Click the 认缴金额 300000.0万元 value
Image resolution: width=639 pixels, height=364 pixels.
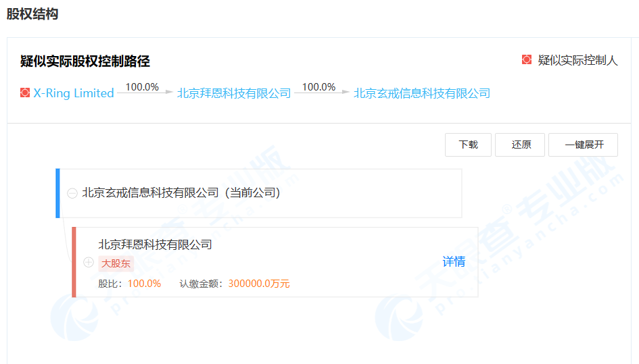click(x=259, y=284)
